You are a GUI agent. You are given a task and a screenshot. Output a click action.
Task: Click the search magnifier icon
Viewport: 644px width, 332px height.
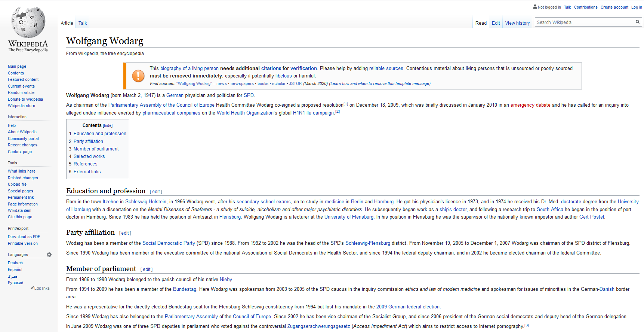click(638, 22)
